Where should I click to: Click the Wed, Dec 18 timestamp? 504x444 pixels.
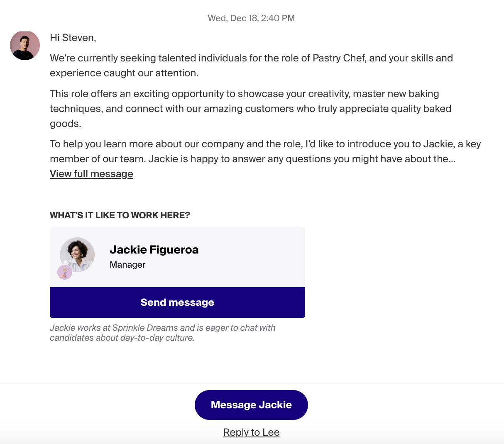pyautogui.click(x=251, y=18)
